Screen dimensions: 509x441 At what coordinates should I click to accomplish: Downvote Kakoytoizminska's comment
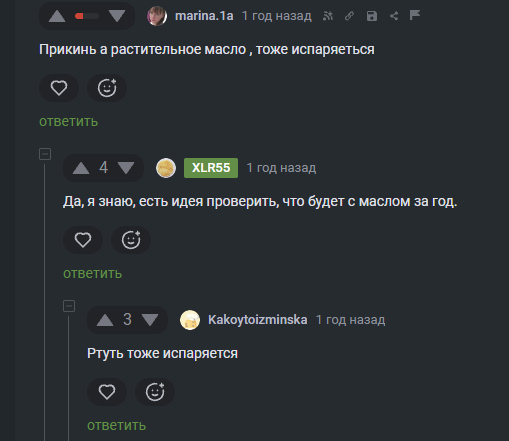150,320
